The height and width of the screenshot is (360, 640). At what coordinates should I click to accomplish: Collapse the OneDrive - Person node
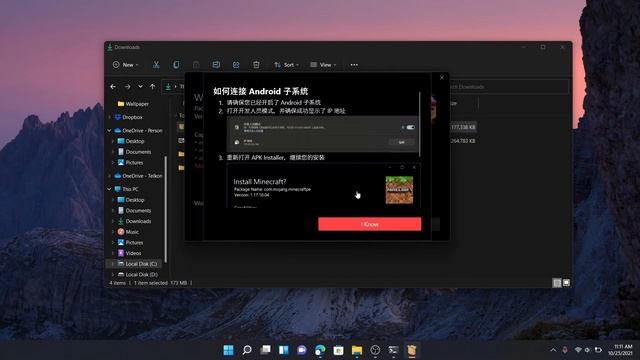pyautogui.click(x=109, y=131)
